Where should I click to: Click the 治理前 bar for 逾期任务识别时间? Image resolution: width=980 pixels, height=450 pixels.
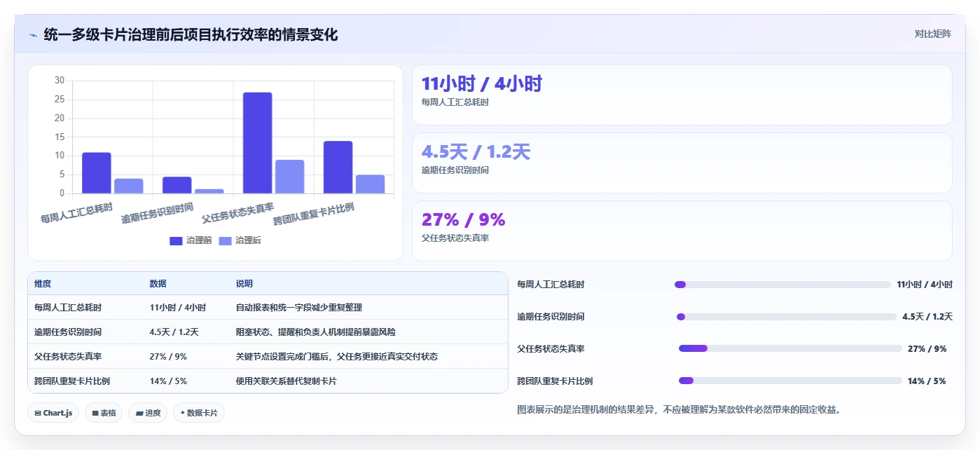[x=177, y=185]
